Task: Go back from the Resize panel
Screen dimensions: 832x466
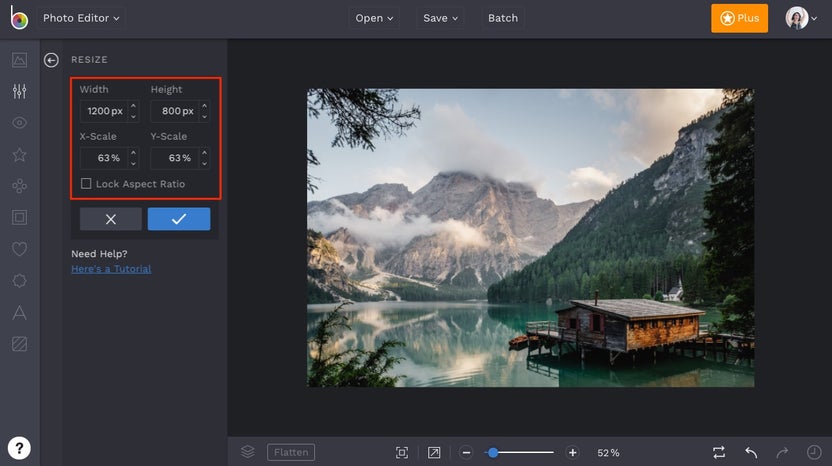Action: click(x=51, y=60)
